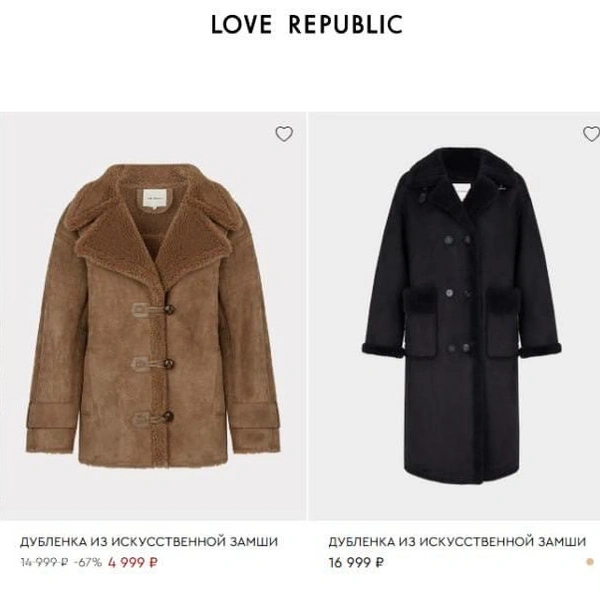Add the brown sheepskin jacket to favorites
Image resolution: width=600 pixels, height=600 pixels.
284,134
